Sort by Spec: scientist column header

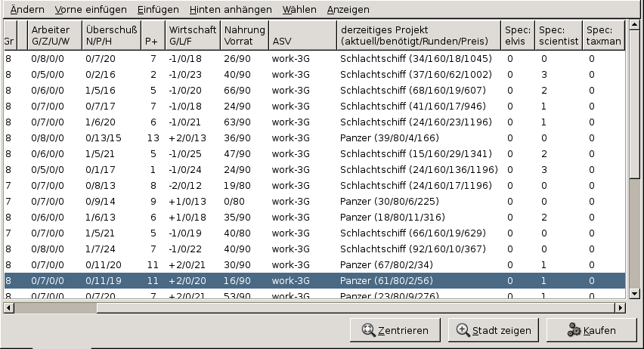(x=559, y=36)
